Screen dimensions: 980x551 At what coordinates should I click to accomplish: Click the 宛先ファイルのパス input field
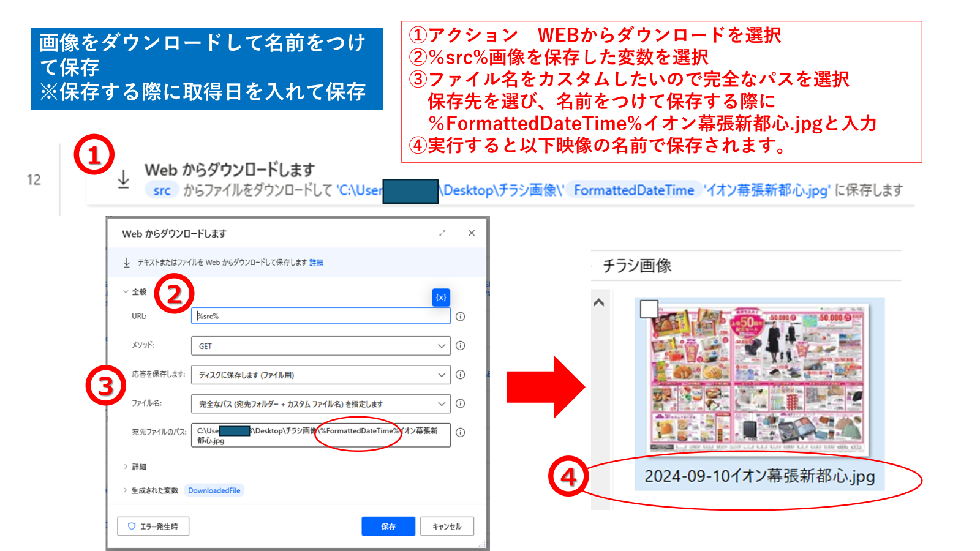coord(321,435)
